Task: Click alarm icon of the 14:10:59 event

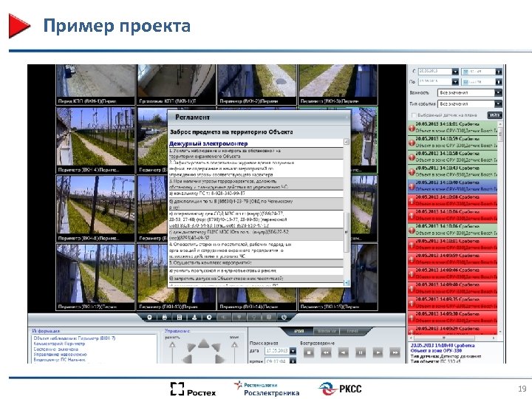Action: (x=412, y=143)
